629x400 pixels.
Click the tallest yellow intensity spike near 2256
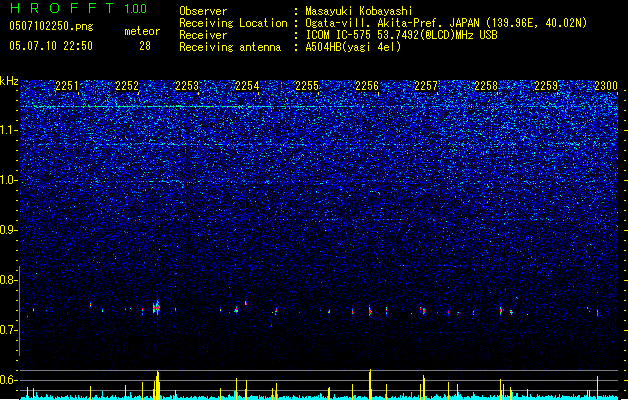[370, 384]
